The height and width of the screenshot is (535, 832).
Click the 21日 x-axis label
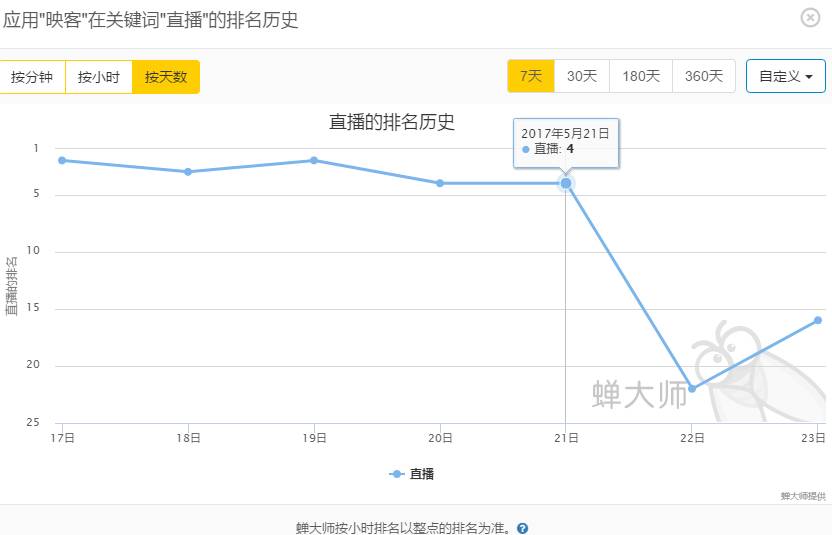pos(566,438)
